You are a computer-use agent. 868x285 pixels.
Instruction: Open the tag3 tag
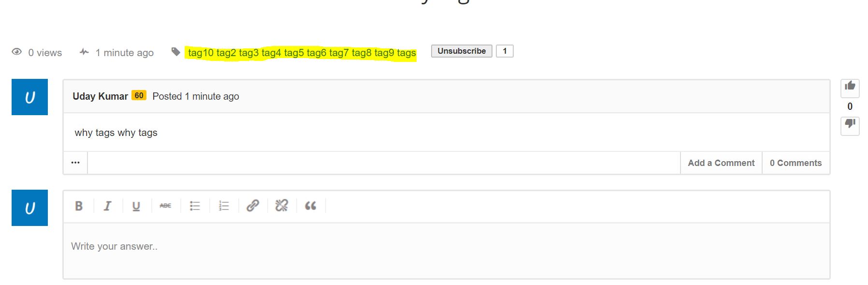pyautogui.click(x=249, y=53)
